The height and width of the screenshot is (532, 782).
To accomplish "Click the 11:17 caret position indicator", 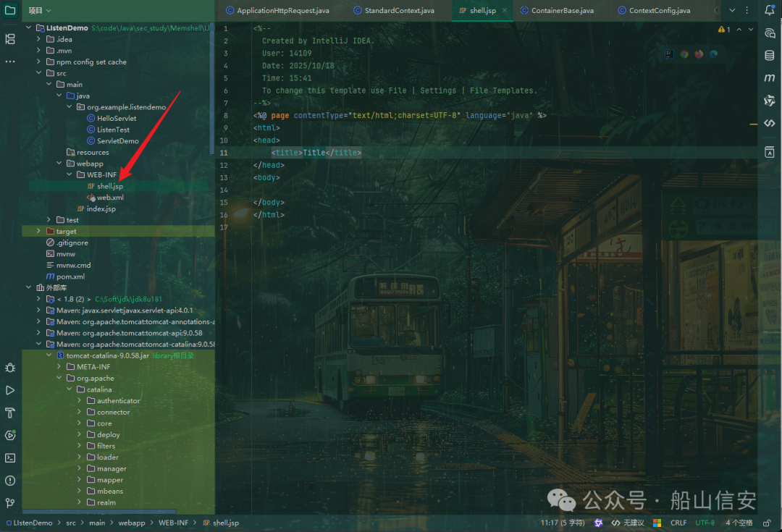I will click(x=563, y=523).
